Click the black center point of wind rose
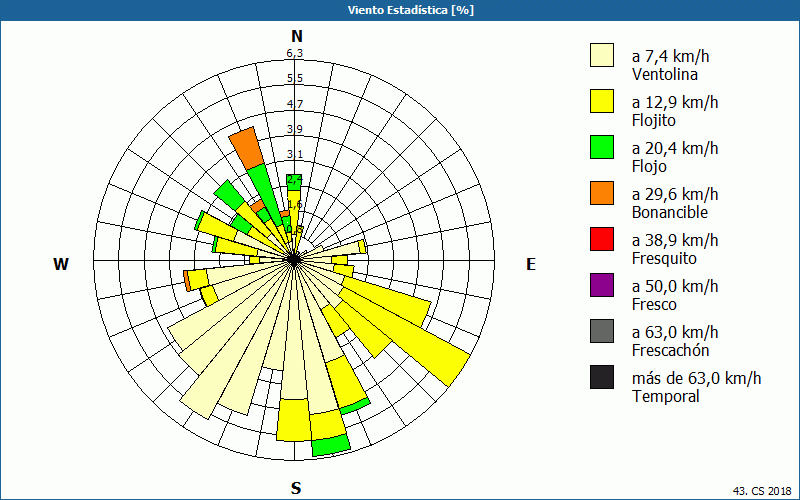The height and width of the screenshot is (500, 800). (294, 260)
